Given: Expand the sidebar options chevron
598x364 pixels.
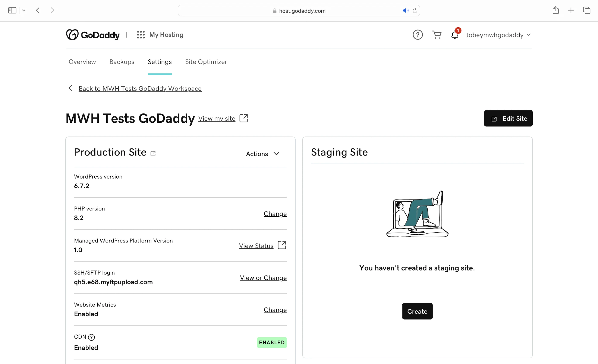Looking at the screenshot, I should 23,10.
